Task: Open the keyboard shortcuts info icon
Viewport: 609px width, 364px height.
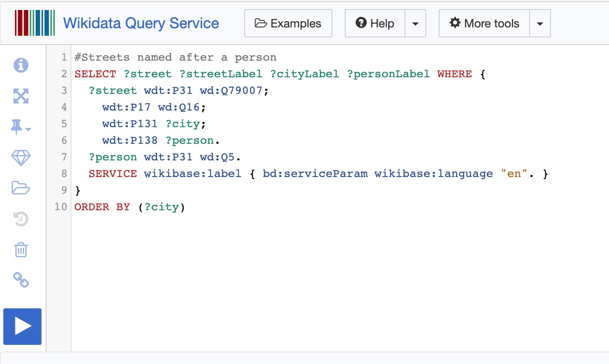Action: pyautogui.click(x=20, y=65)
